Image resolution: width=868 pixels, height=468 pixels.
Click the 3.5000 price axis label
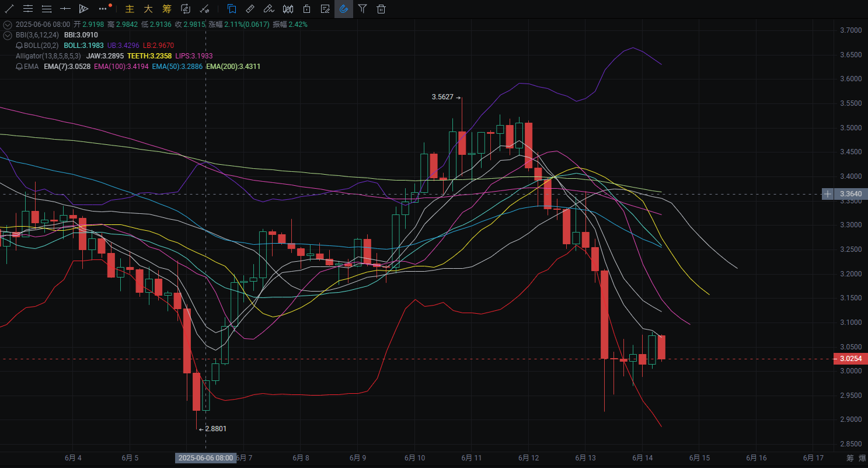tap(850, 127)
